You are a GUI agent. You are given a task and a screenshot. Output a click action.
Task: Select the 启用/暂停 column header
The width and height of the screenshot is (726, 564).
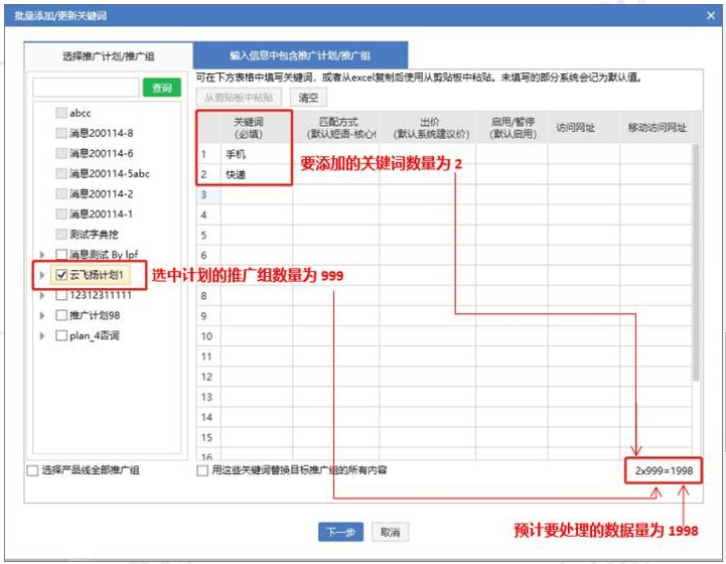513,128
